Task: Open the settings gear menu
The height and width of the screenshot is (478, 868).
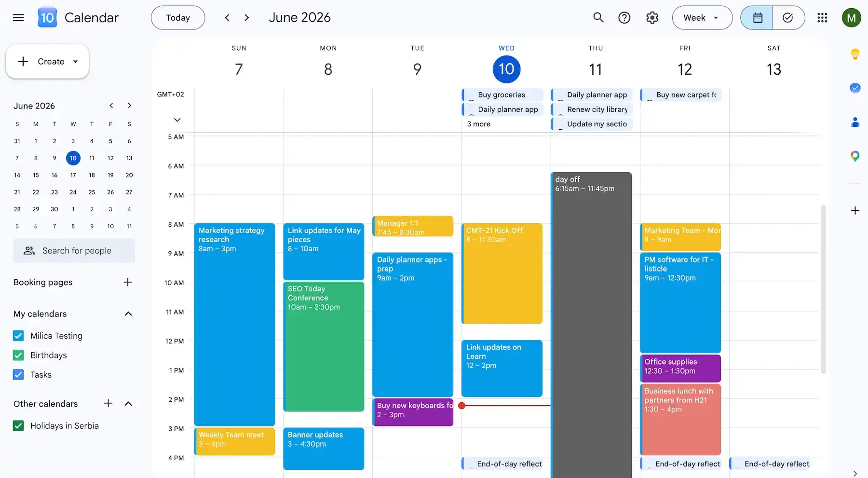Action: point(652,18)
